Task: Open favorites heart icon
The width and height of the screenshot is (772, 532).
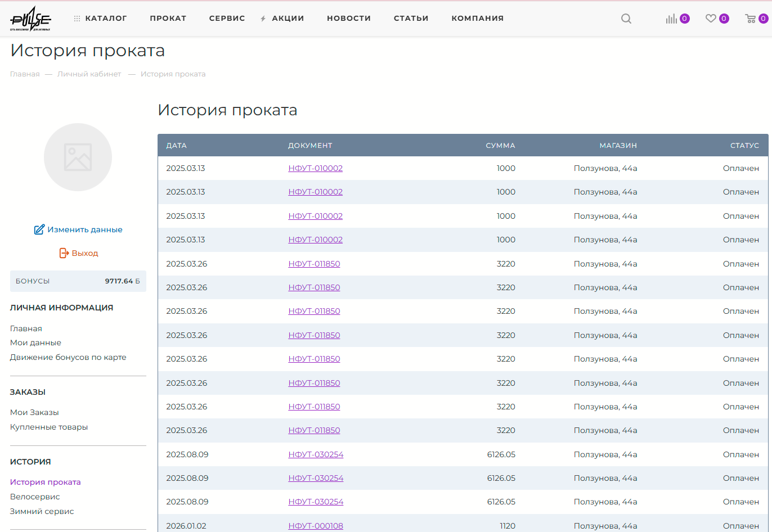Action: pos(711,19)
